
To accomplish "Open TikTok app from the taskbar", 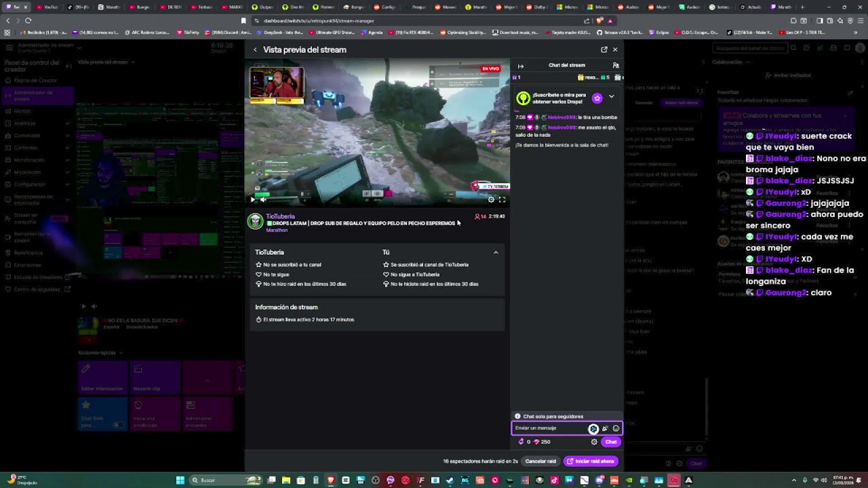I will click(555, 480).
